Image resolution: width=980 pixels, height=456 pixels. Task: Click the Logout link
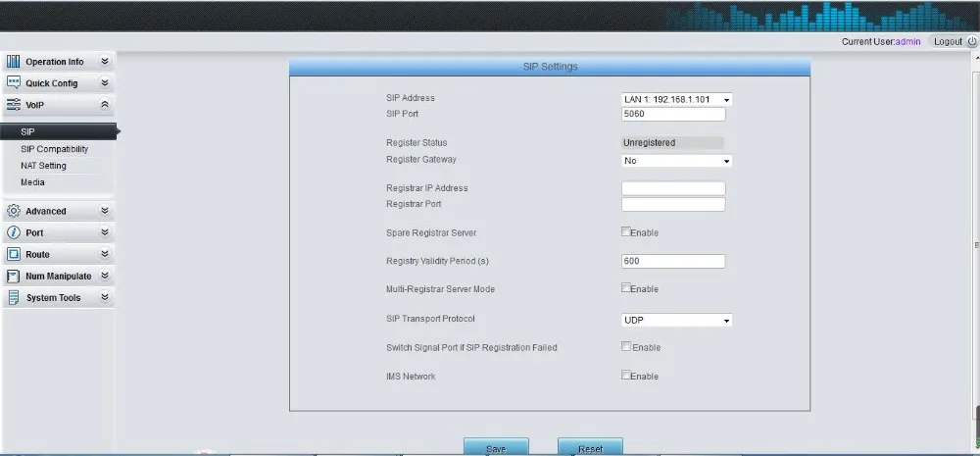(948, 41)
